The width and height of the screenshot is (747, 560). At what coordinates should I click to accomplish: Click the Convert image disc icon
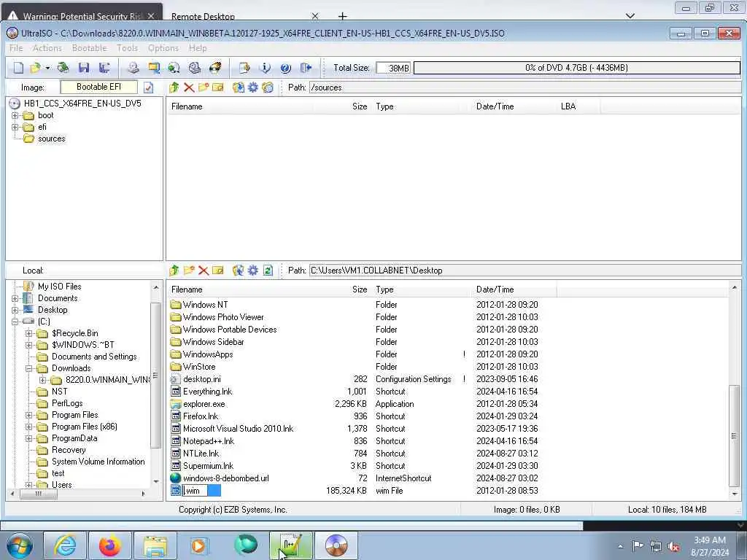click(174, 68)
